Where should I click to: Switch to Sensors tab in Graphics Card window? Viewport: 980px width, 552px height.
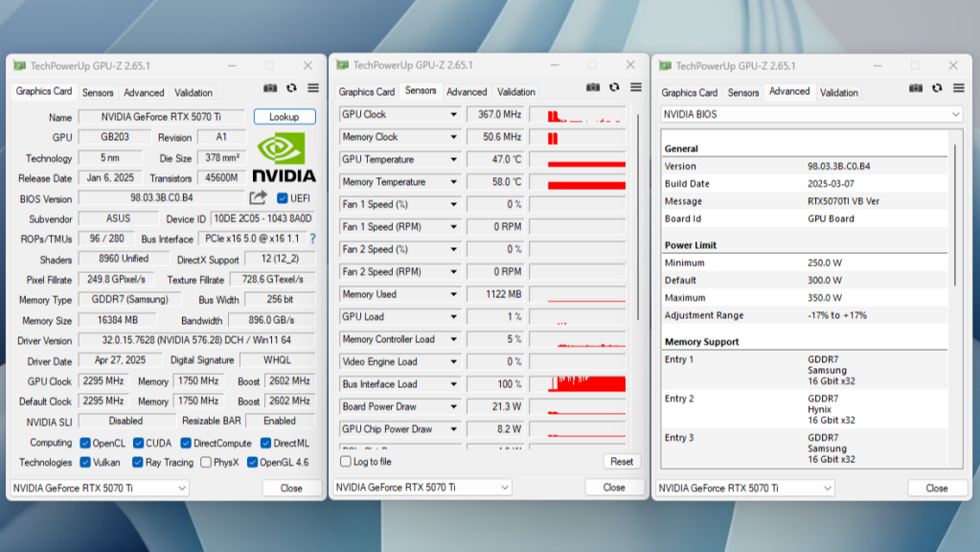tap(98, 93)
